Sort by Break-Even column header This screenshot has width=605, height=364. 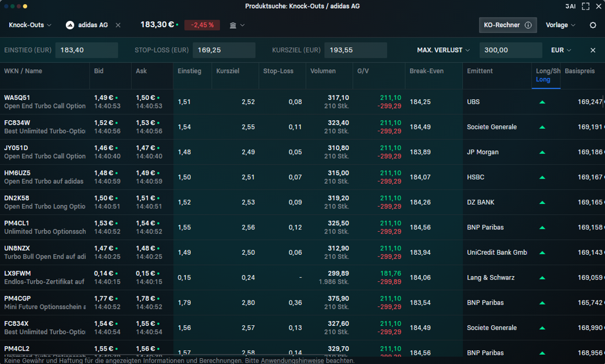coord(426,71)
